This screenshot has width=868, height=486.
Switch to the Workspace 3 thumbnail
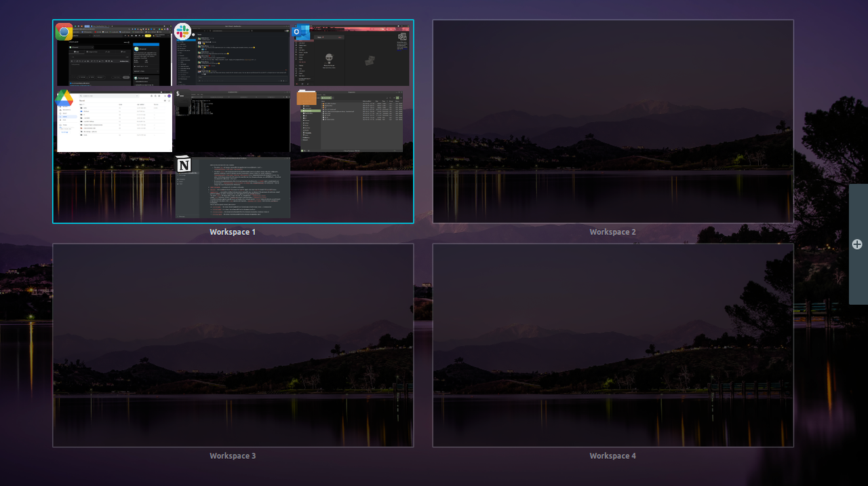pyautogui.click(x=233, y=345)
